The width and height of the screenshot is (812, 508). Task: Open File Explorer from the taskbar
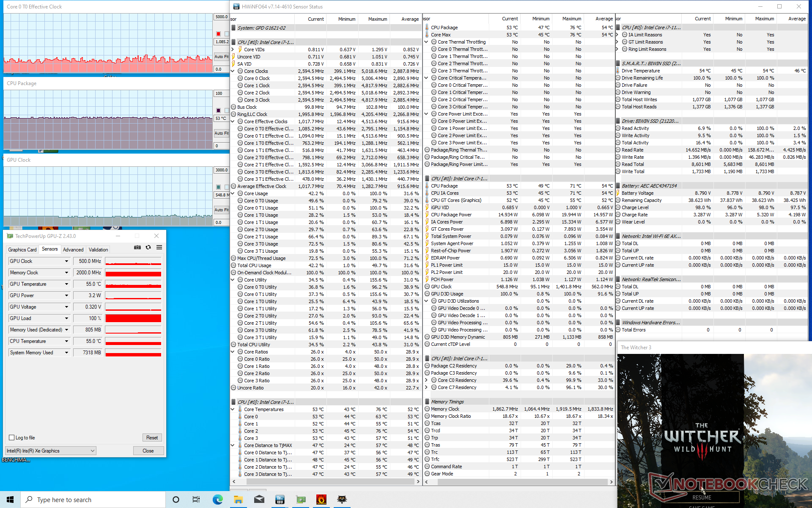point(238,500)
